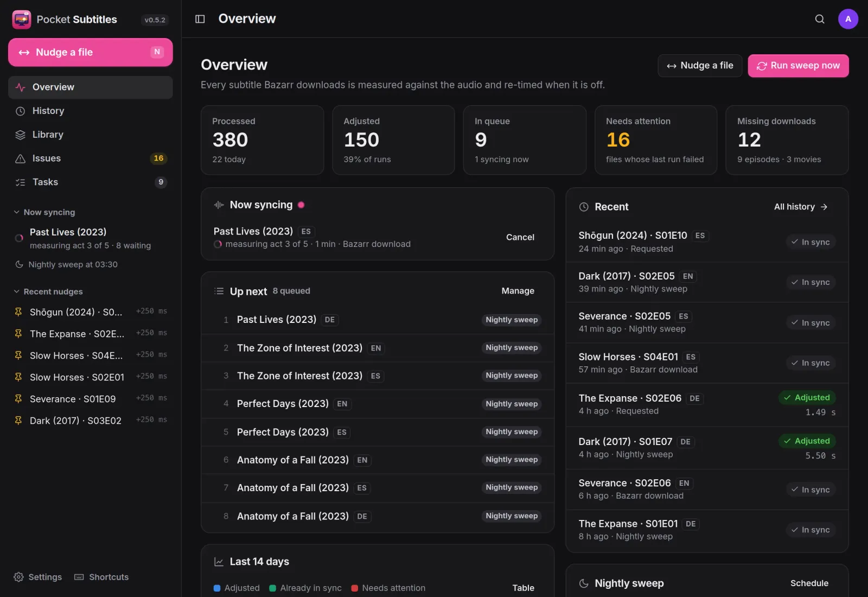The image size is (868, 597).
Task: Click the Adjusted badge on The Expanse · S02E06
Action: tap(807, 398)
